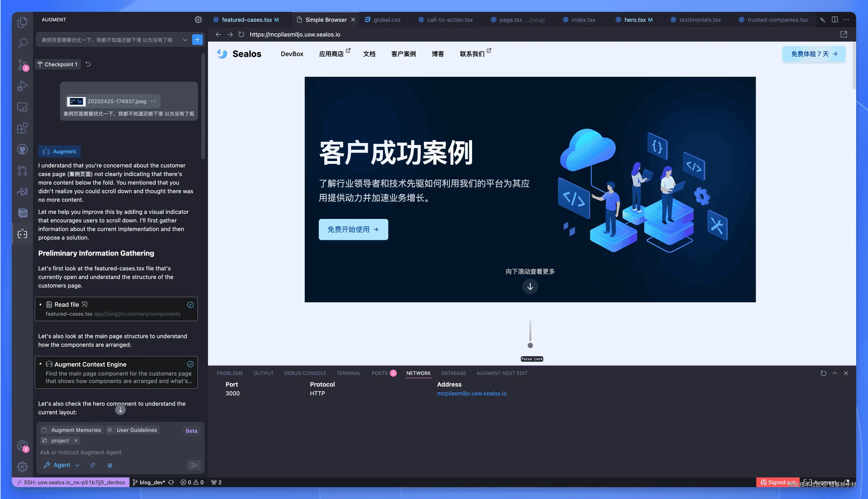Open the Search sidebar icon

point(22,43)
